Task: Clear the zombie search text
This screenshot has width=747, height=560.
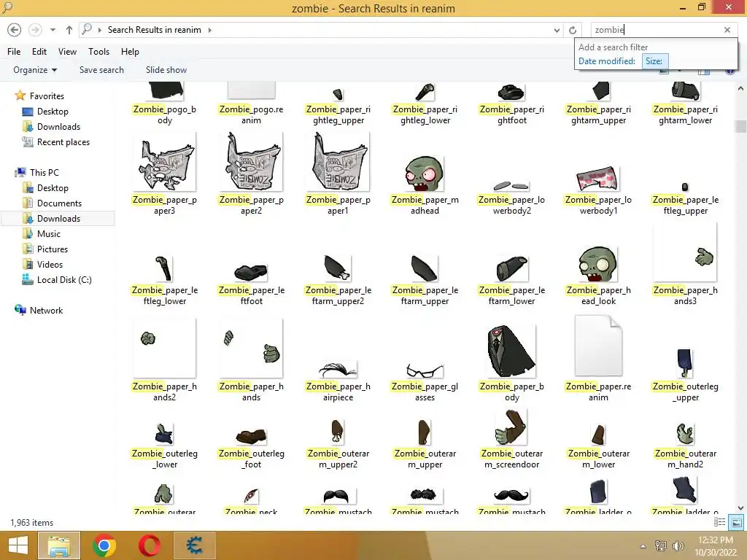Action: 727,29
